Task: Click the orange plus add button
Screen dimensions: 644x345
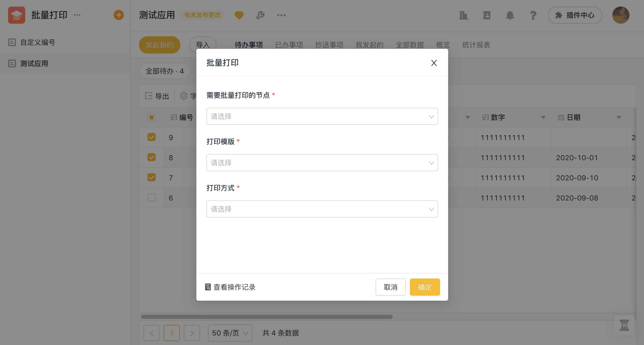Action: pyautogui.click(x=119, y=15)
